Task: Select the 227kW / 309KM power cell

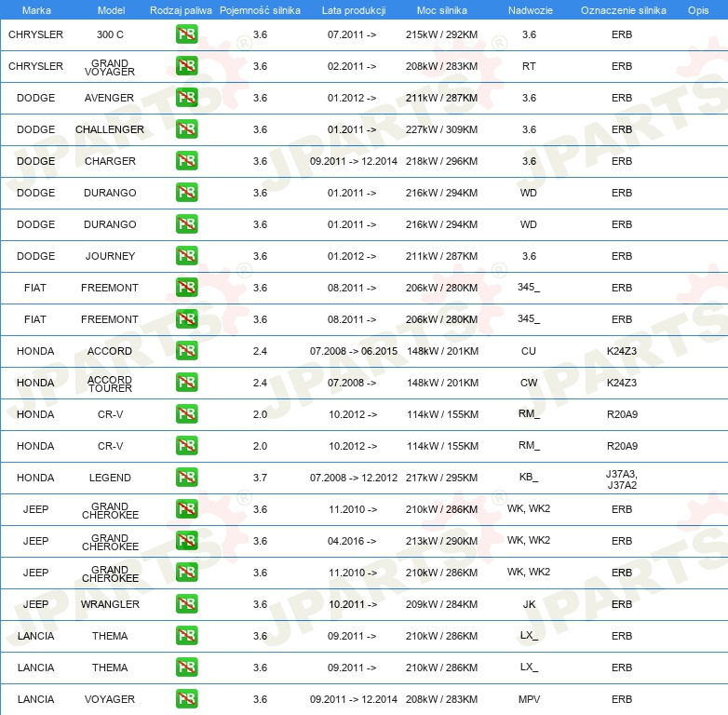Action: click(442, 129)
